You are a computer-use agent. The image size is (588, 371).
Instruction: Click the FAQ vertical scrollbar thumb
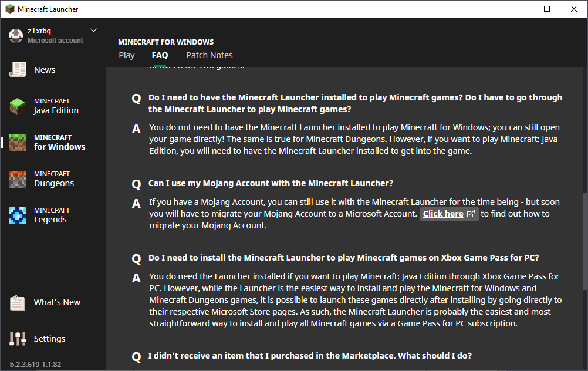(584, 241)
